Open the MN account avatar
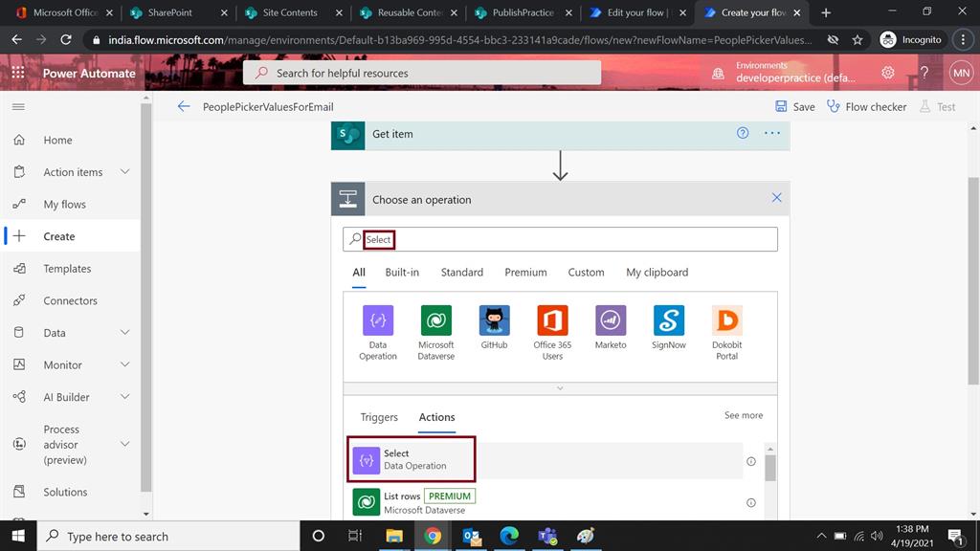The width and height of the screenshot is (980, 551). 961,73
